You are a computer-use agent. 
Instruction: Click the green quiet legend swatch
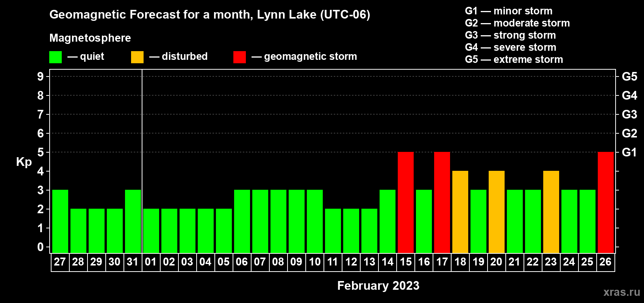[55, 57]
